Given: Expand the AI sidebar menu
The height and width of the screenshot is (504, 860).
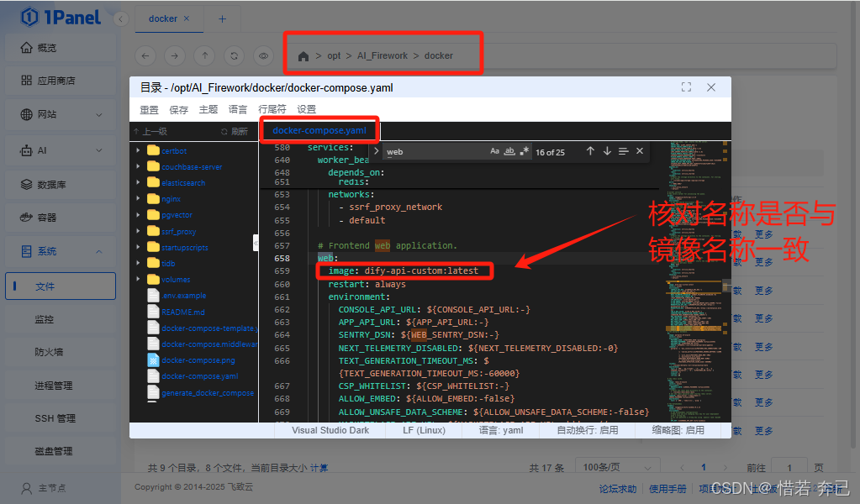Looking at the screenshot, I should (61, 150).
